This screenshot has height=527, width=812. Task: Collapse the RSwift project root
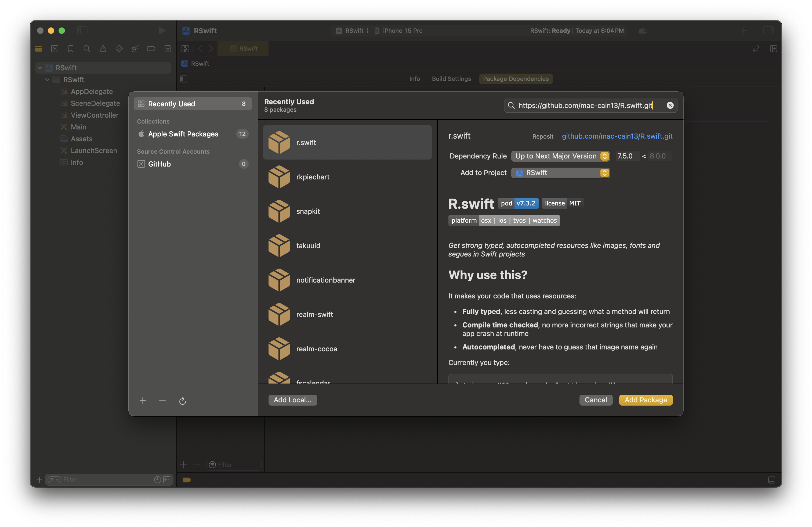coord(40,68)
